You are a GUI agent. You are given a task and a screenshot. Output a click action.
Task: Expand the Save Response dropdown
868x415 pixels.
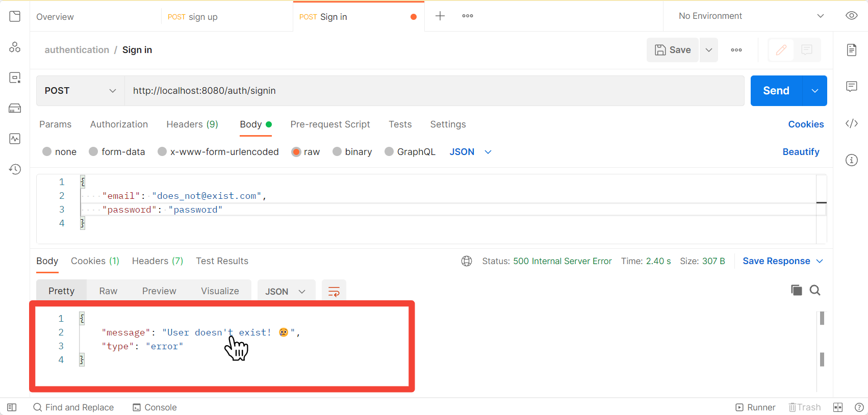coord(819,261)
